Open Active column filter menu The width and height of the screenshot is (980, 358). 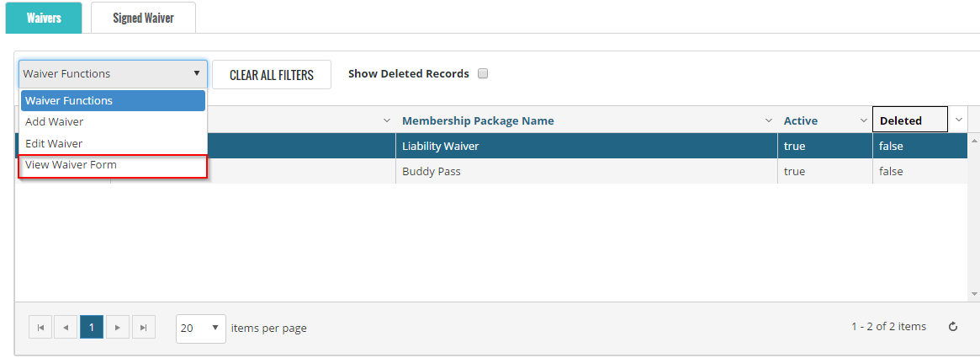863,121
